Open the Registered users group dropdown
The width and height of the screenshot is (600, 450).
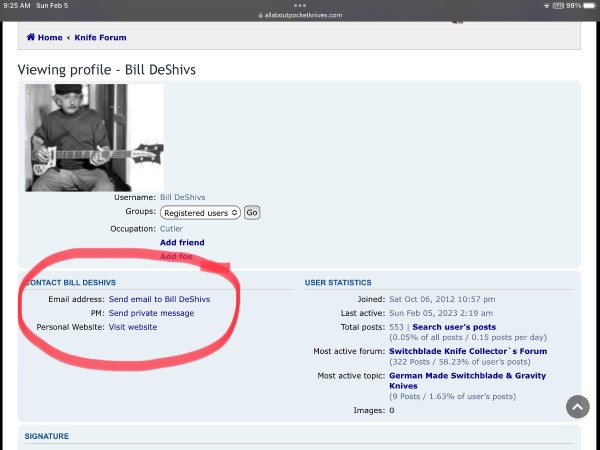[200, 213]
